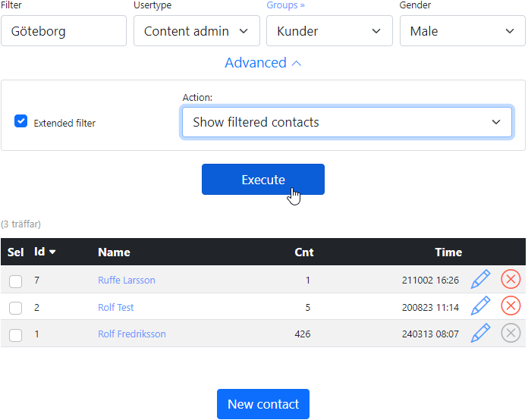Click pencil icon for Rolf Test
The image size is (528, 420).
click(480, 306)
